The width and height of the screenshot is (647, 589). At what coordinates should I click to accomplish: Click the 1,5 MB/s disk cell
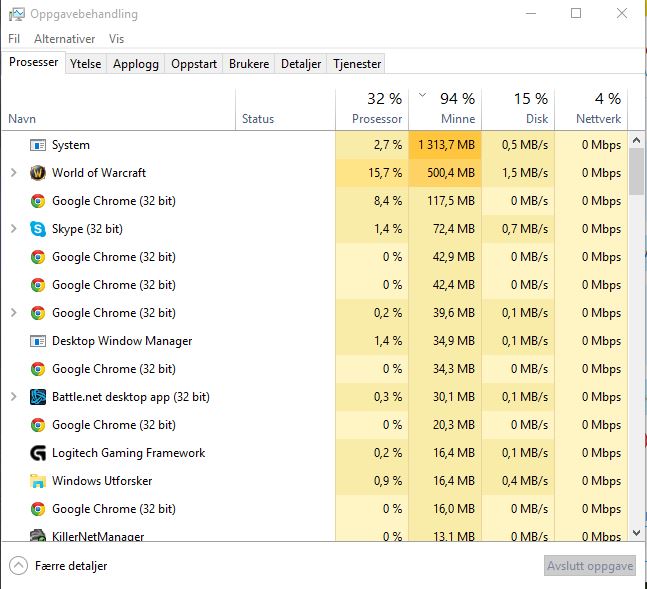click(x=518, y=173)
